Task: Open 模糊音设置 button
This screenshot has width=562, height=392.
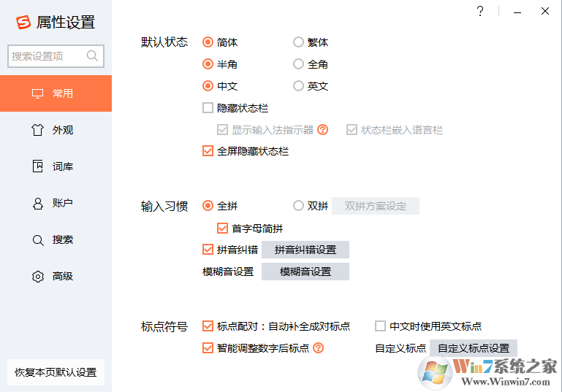Action: [305, 272]
